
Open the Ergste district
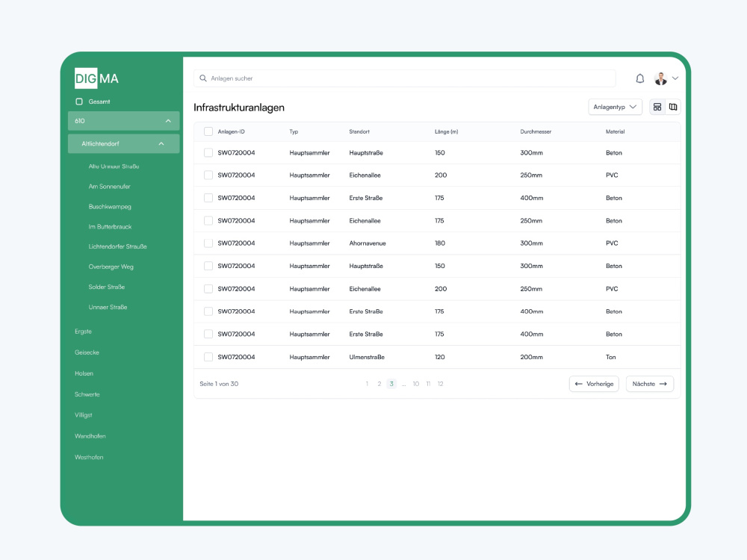[83, 332]
